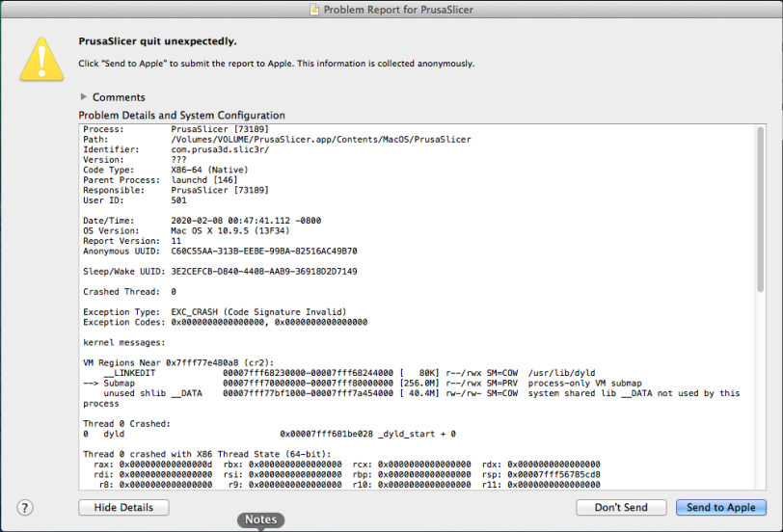Click the 'Thread 0 Crashed:' line

127,424
